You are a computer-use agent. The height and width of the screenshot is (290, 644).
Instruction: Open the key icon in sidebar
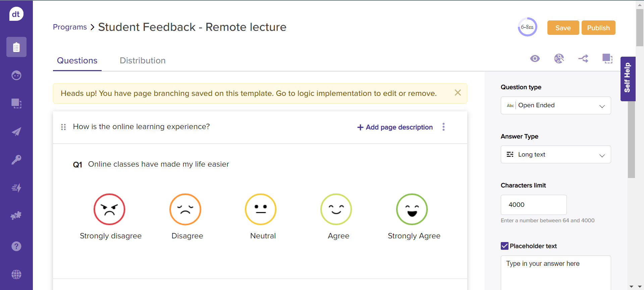click(x=16, y=160)
